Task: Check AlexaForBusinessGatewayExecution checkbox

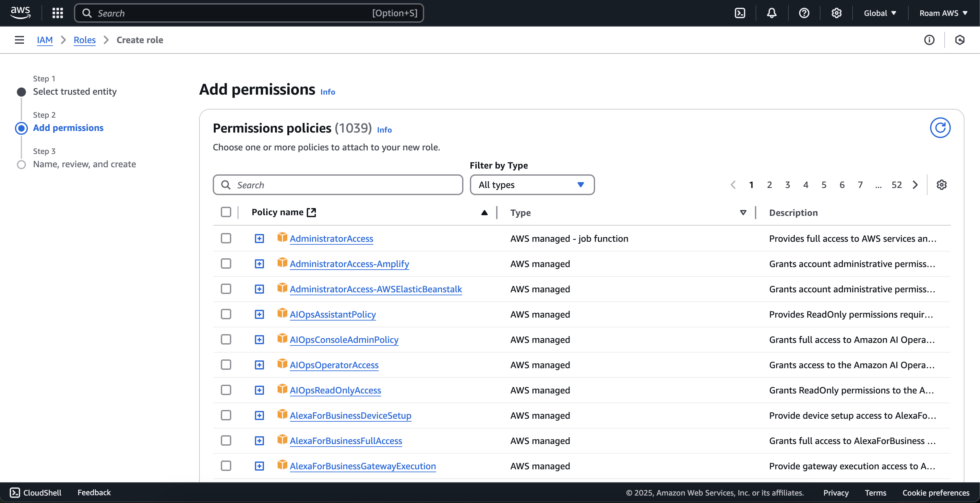Action: point(226,466)
